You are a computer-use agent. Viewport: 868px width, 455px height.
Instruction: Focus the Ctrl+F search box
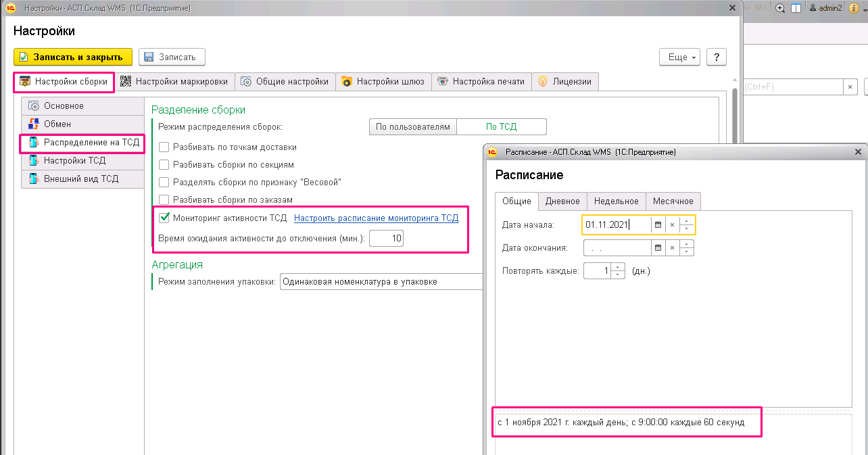click(x=792, y=87)
